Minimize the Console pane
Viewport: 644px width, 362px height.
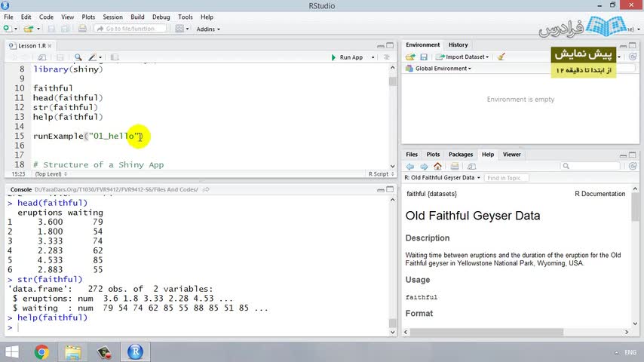click(x=381, y=189)
